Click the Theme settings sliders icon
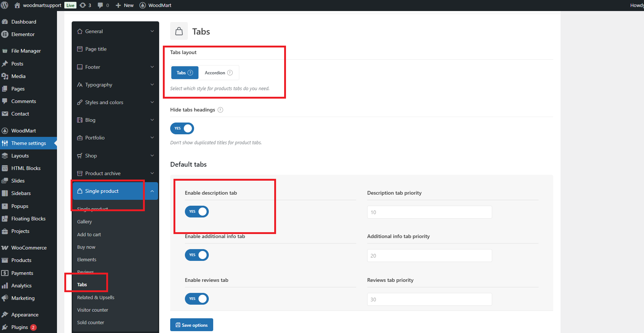 (x=5, y=143)
